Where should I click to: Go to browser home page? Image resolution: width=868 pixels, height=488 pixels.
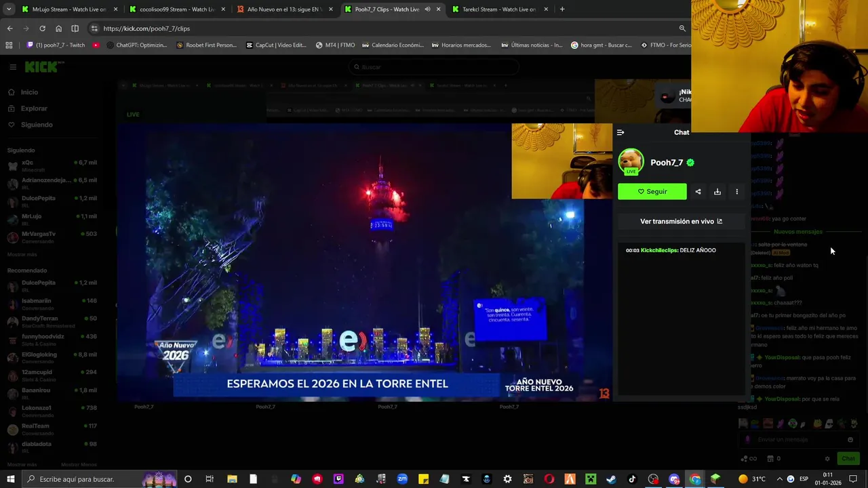pyautogui.click(x=58, y=28)
